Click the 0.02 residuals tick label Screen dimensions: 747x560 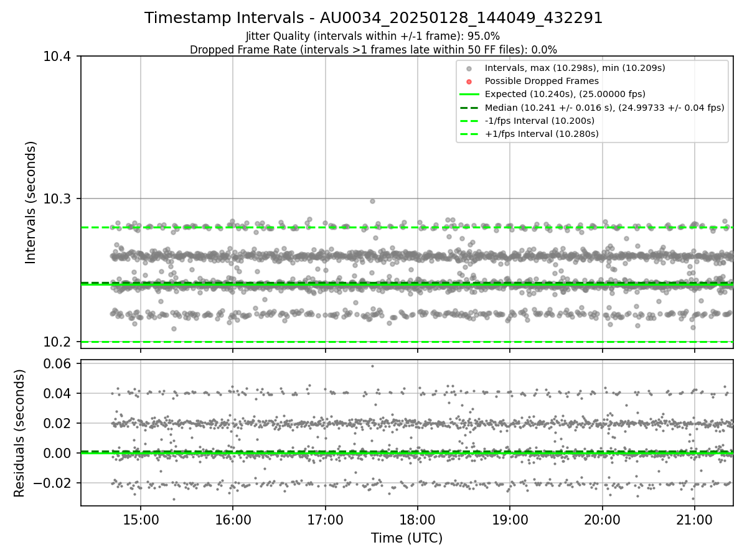coord(59,423)
